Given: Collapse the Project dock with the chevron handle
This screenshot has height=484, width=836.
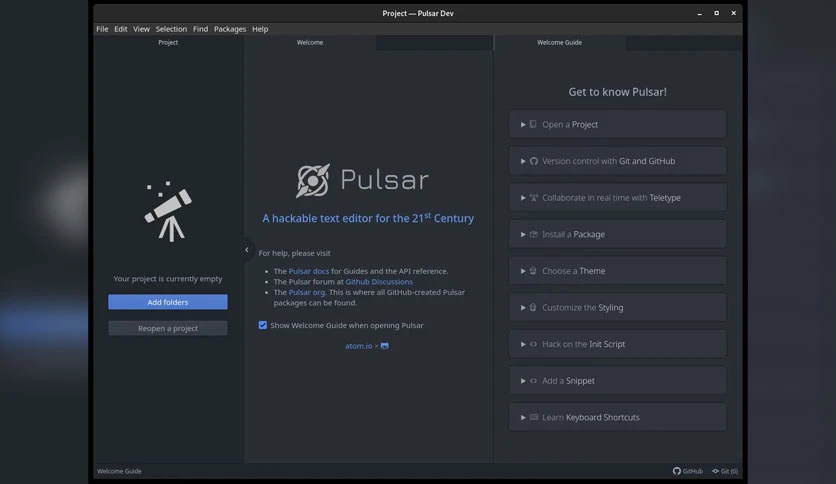Looking at the screenshot, I should point(246,250).
